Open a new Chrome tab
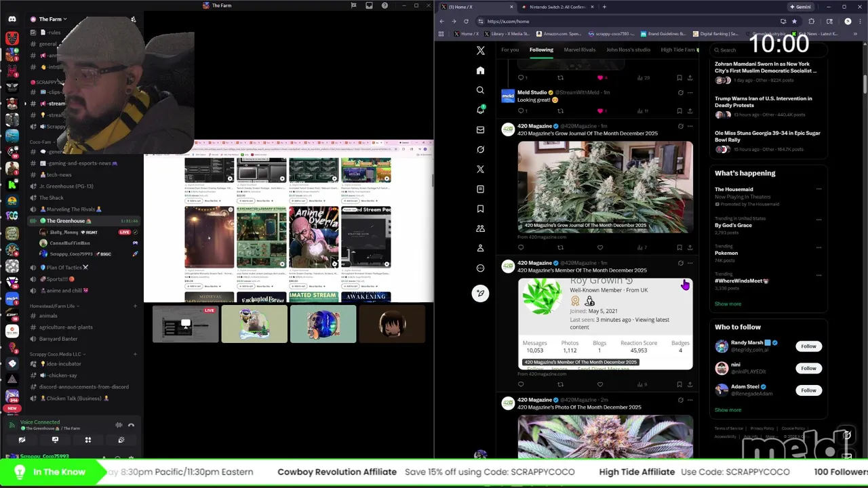Image resolution: width=868 pixels, height=488 pixels. coord(604,7)
